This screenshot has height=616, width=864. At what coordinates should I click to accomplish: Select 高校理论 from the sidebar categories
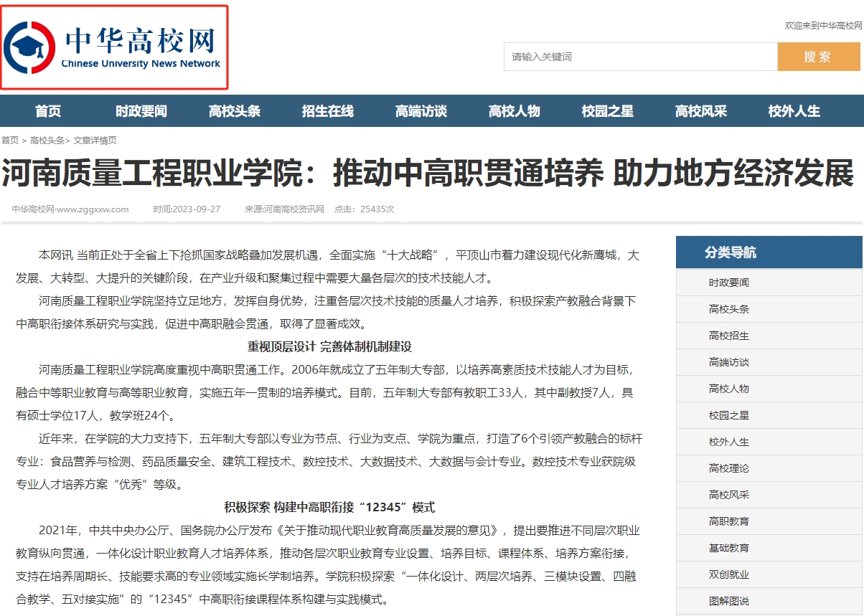728,468
